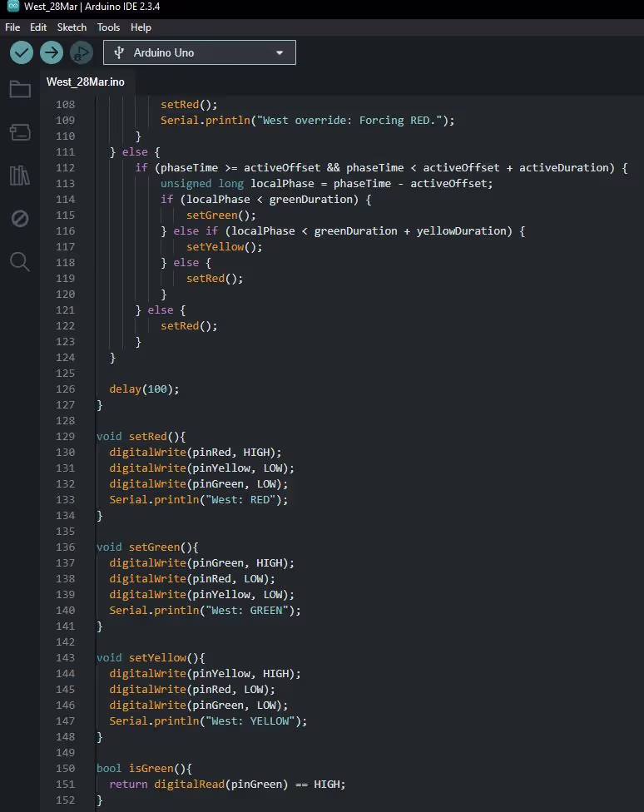
Task: Show the Debug sidebar panel
Action: 20,219
